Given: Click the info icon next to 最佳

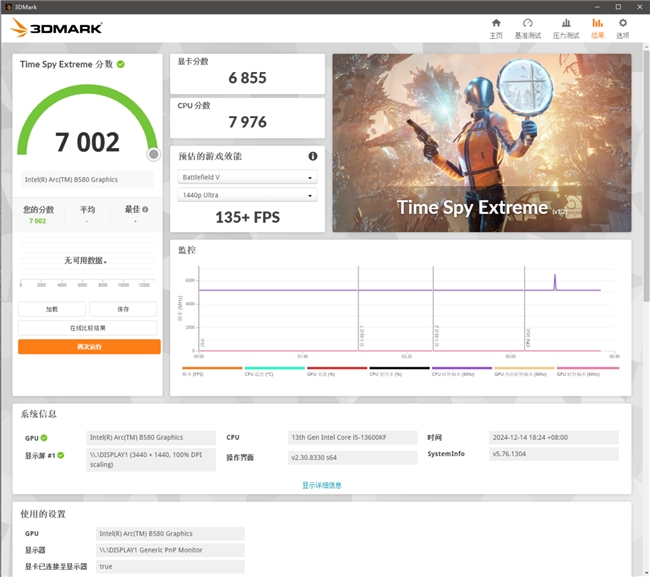Looking at the screenshot, I should 145,209.
